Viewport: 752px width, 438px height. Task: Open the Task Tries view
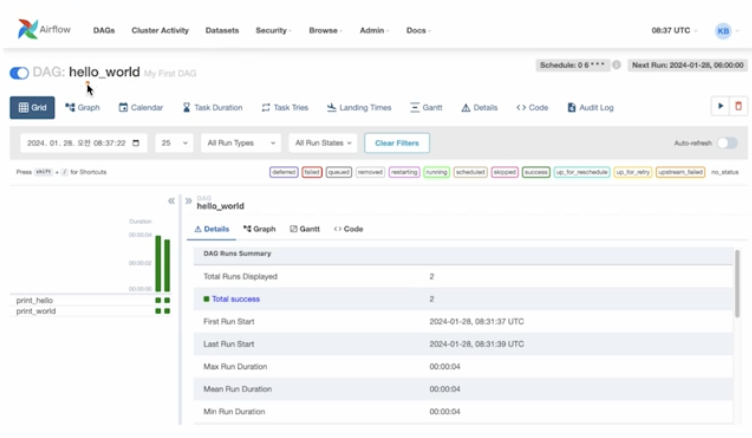pos(285,107)
